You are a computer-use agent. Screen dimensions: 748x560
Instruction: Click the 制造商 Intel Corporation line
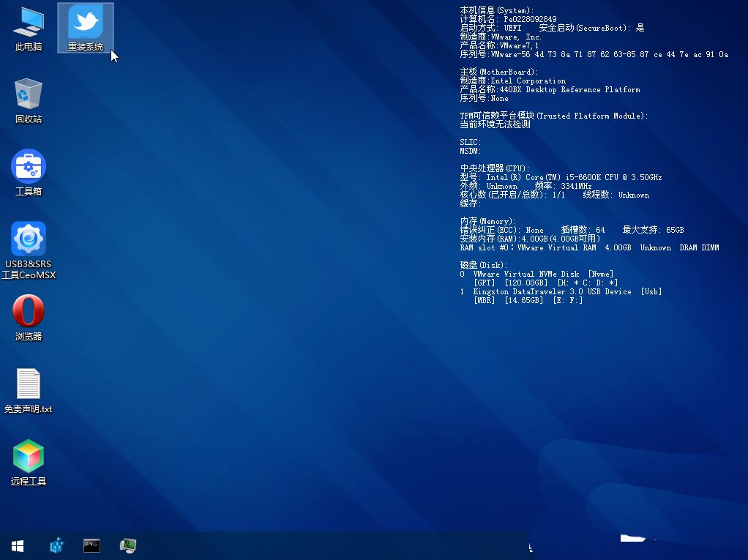point(513,81)
